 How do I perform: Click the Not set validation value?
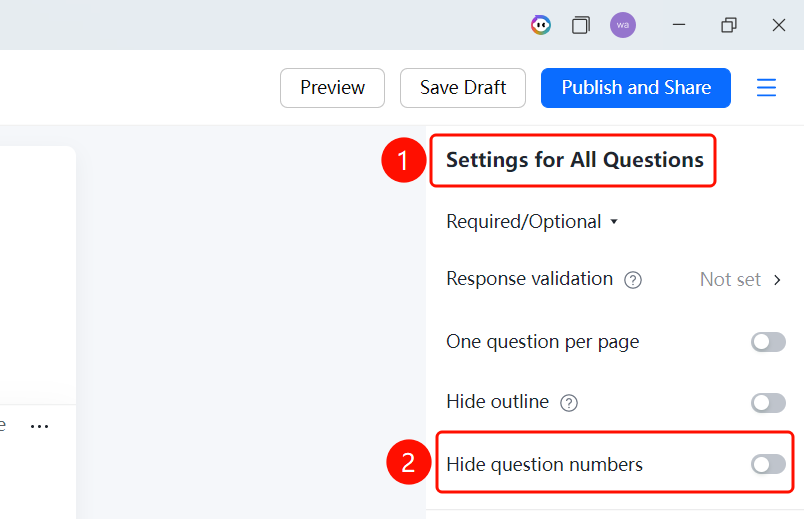coord(730,280)
